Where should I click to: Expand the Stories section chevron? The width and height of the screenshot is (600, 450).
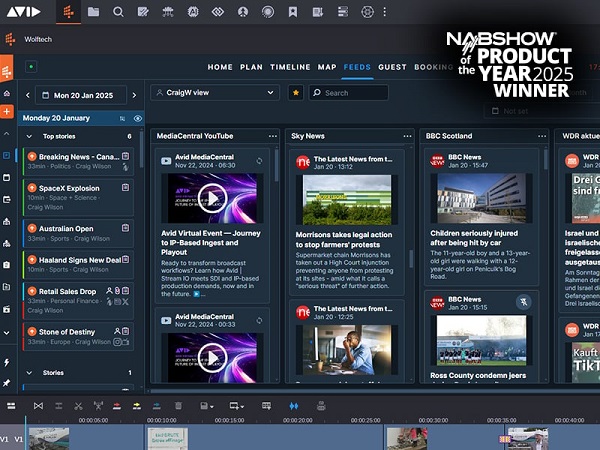tap(30, 372)
